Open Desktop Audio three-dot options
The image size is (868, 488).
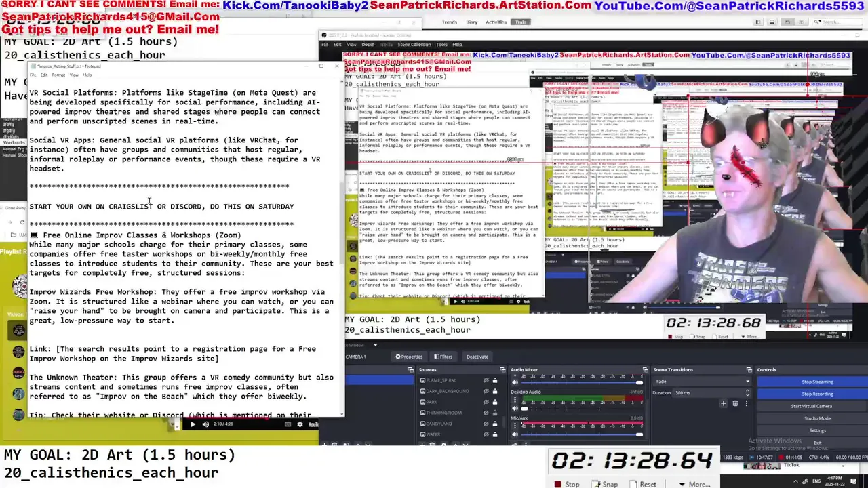[515, 399]
